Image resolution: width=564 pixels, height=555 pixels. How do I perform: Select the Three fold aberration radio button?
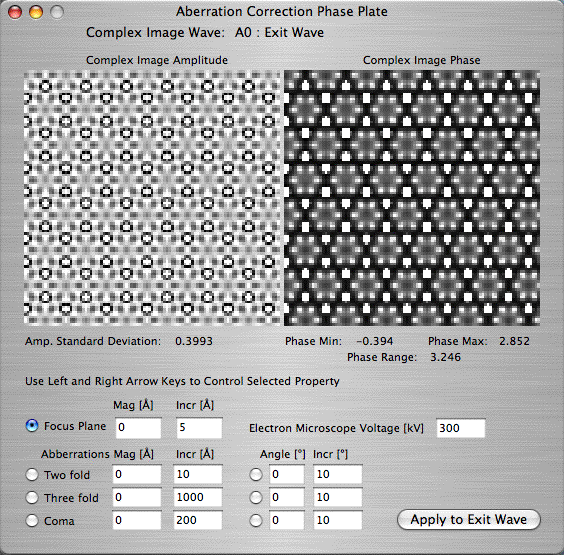coord(32,497)
